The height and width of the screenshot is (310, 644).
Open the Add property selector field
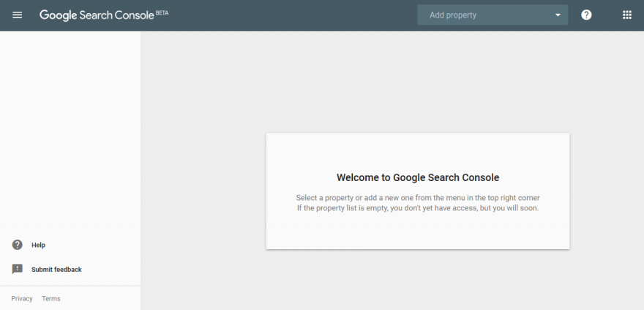pyautogui.click(x=493, y=15)
